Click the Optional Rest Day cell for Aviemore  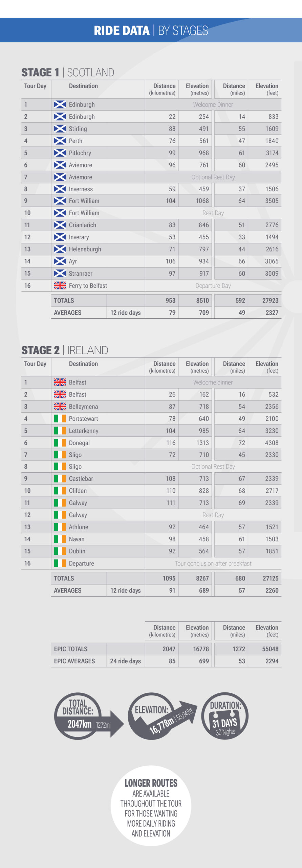[x=213, y=177]
